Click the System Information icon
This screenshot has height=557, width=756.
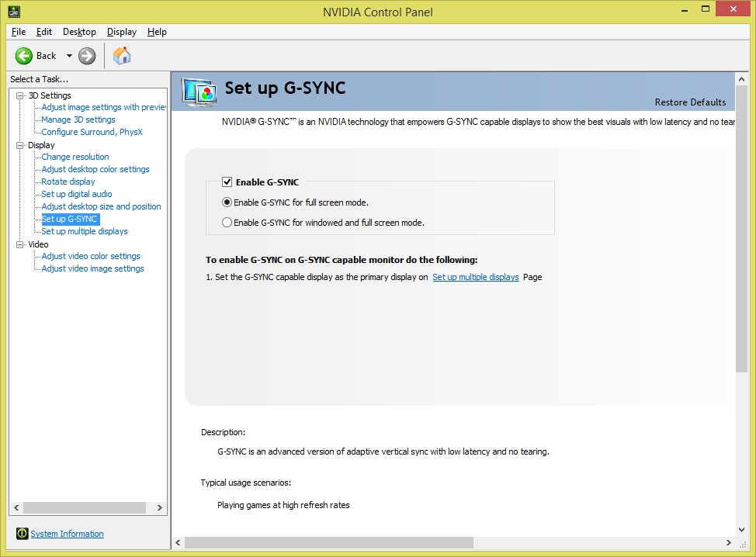(23, 534)
